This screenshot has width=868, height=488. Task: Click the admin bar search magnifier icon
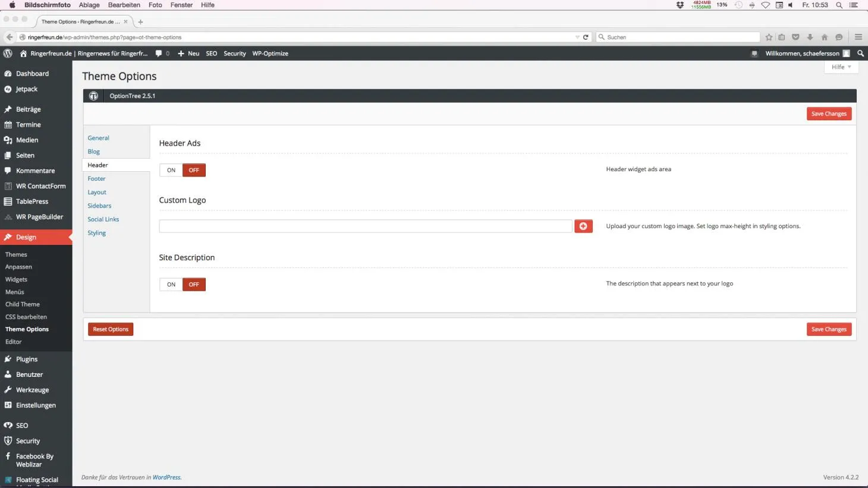pos(860,53)
